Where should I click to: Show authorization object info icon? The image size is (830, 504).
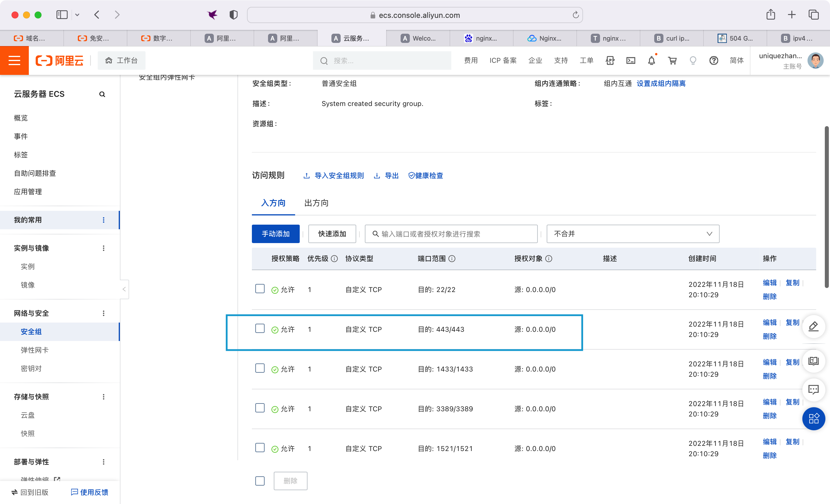point(549,259)
